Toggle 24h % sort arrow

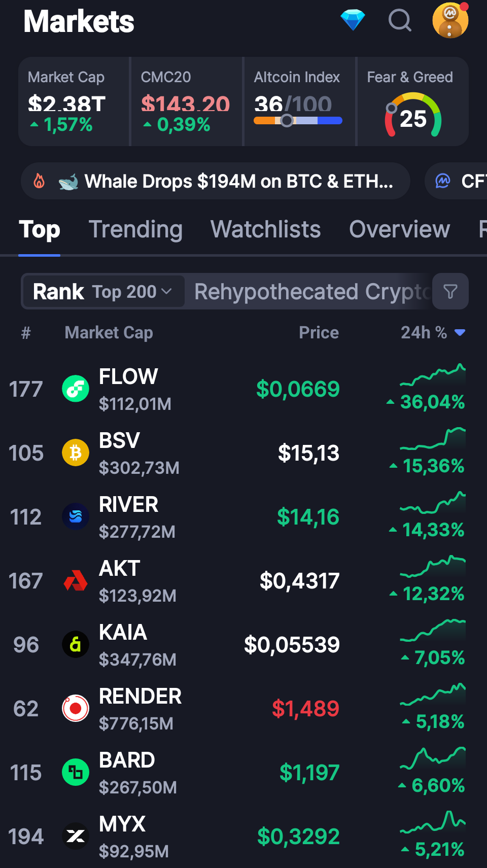pos(460,332)
